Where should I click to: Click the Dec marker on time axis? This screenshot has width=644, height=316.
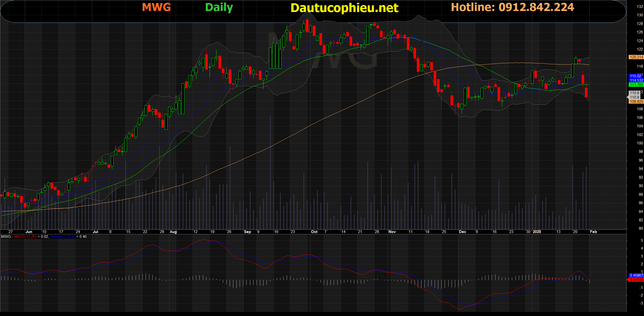click(462, 232)
